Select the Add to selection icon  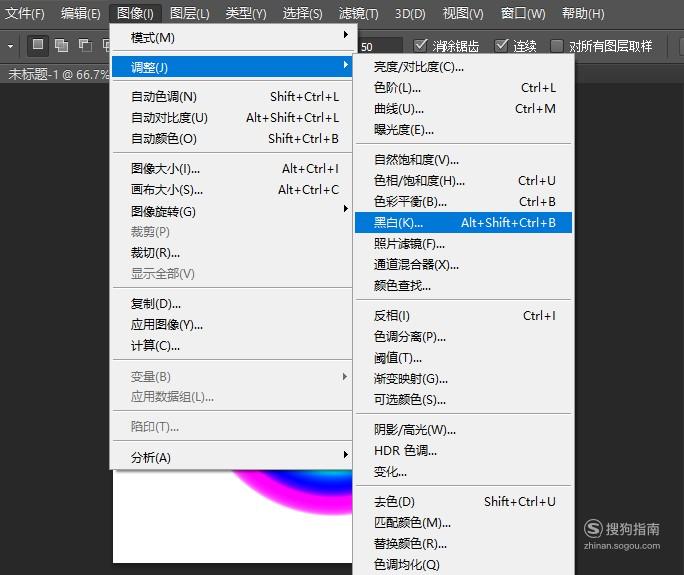[62, 45]
